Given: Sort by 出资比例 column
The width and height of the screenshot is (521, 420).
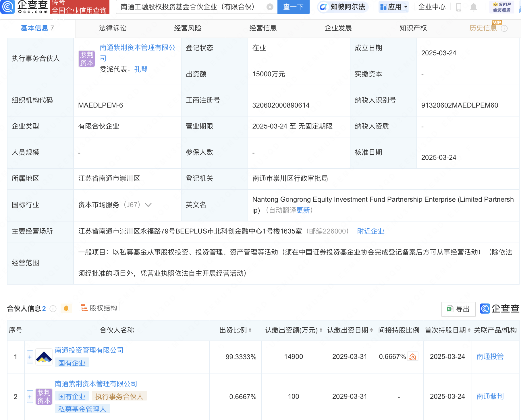Looking at the screenshot, I should (x=250, y=330).
